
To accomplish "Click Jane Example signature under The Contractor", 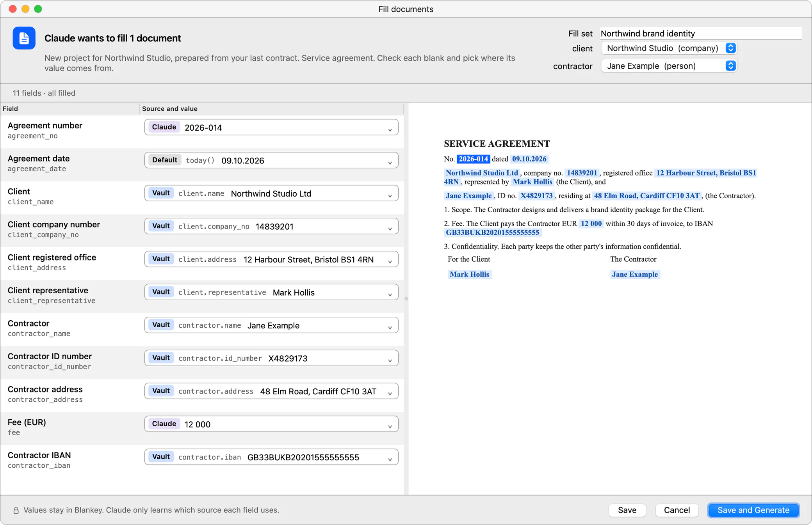I will click(635, 274).
